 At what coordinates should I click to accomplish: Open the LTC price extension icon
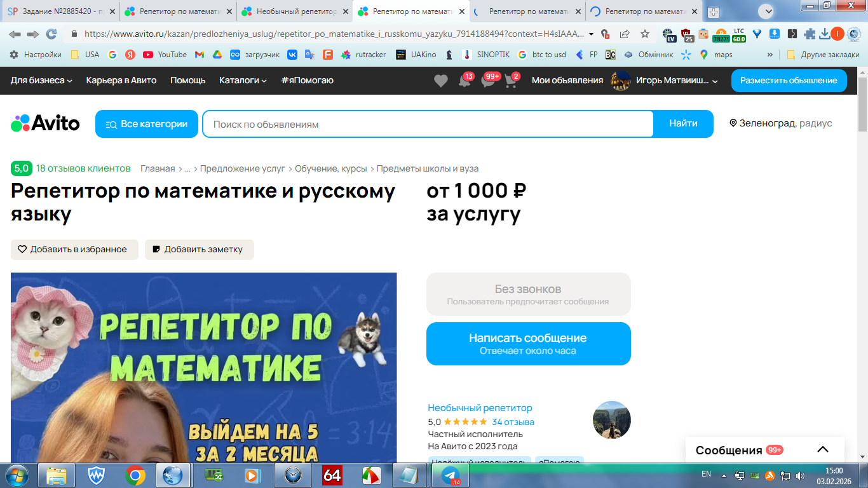(x=739, y=35)
